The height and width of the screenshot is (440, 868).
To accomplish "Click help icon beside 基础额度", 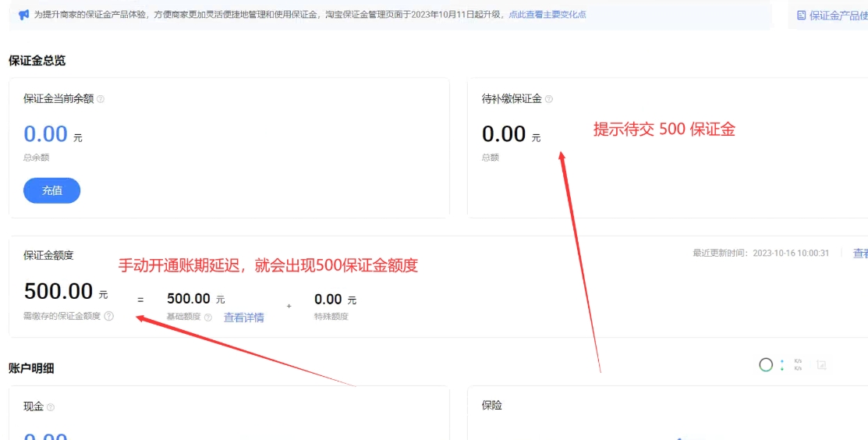I will click(x=208, y=317).
